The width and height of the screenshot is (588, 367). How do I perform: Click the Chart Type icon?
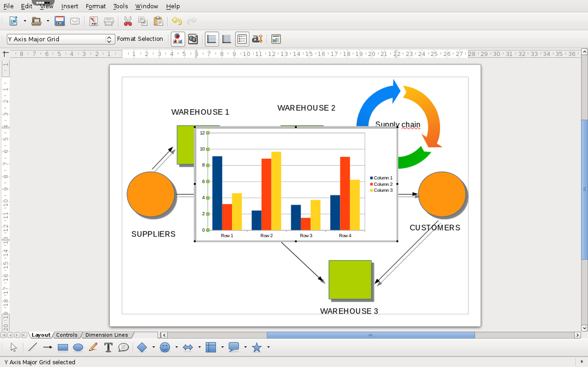coord(178,39)
